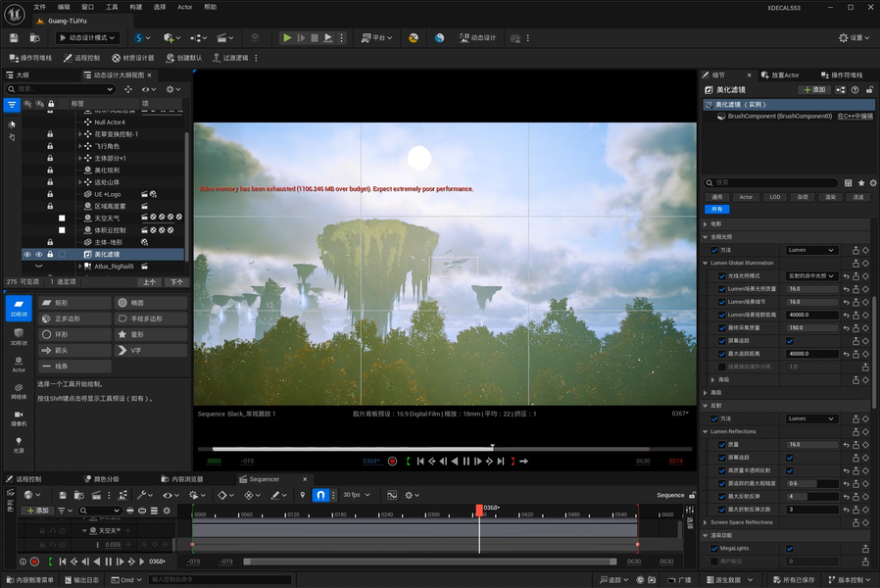Choose the 矩形 shape tool

click(x=74, y=303)
